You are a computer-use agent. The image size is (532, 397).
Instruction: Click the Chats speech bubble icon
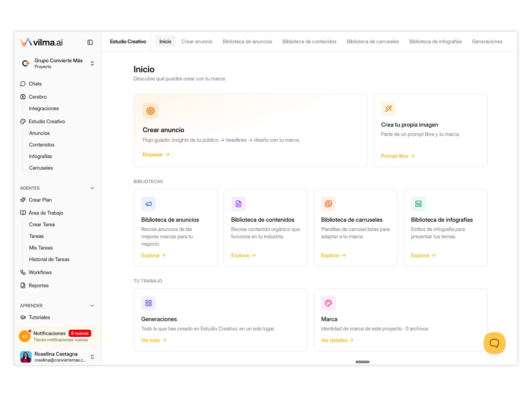click(23, 84)
